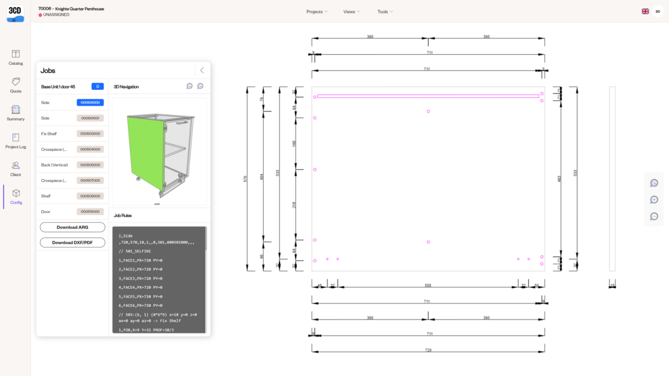Image resolution: width=669 pixels, height=376 pixels.
Task: Click the bottom '720' dimension label
Action: coord(428,350)
